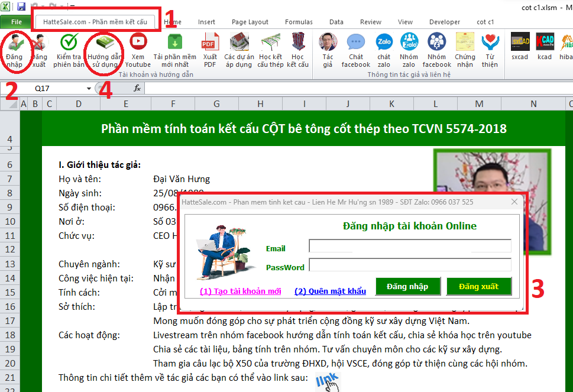Open Nhóm facebook group
573x392 pixels.
click(x=436, y=50)
